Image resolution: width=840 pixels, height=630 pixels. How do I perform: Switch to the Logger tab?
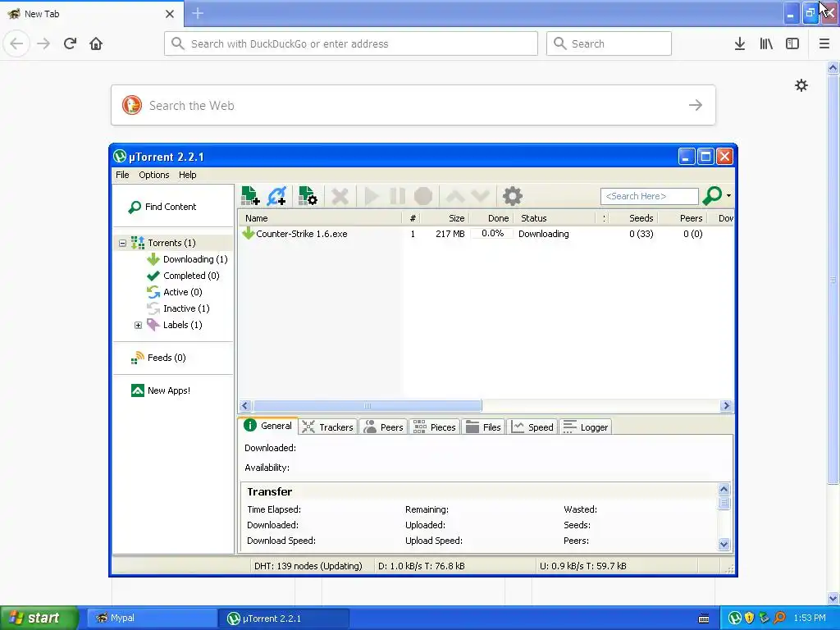586,427
